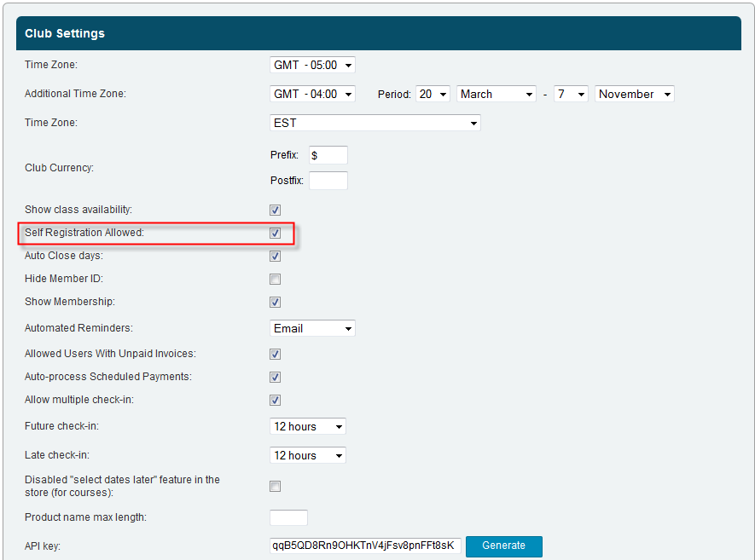This screenshot has height=560, width=755.
Task: Expand the period start day dropdown
Action: (x=433, y=94)
